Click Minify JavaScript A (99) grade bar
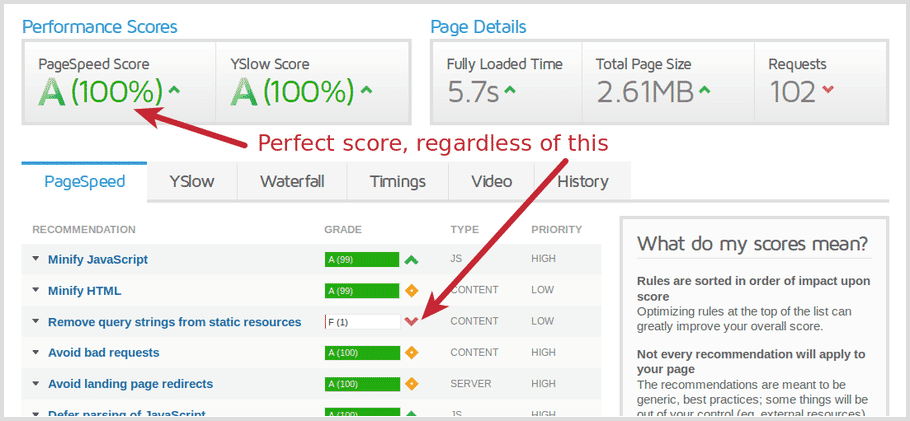This screenshot has width=910, height=421. [362, 260]
